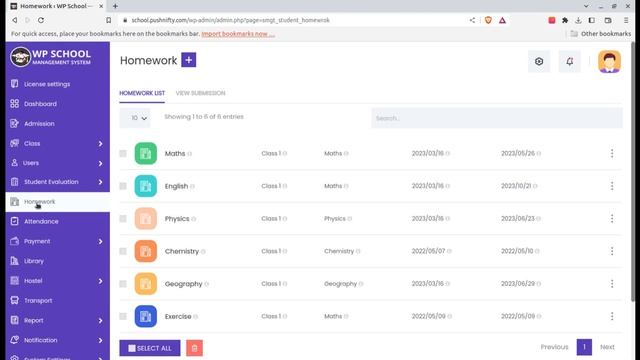
Task: Bookmark this page with bookmark icon
Action: point(109,20)
